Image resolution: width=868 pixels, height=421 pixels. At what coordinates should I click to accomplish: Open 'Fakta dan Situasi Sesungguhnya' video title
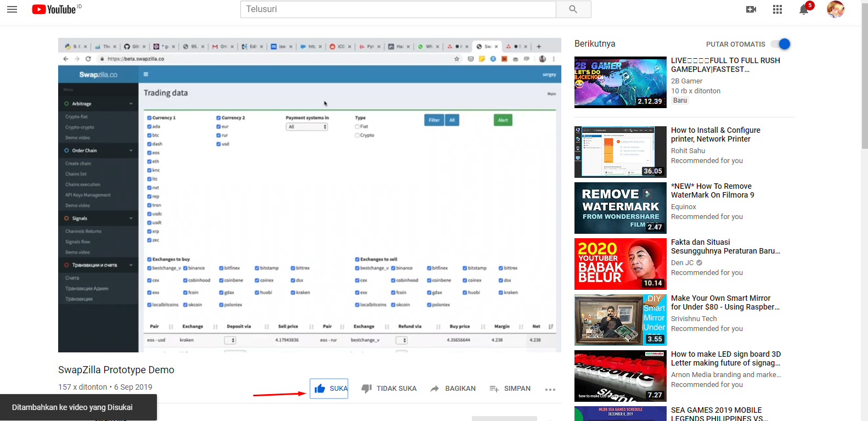[x=725, y=246]
